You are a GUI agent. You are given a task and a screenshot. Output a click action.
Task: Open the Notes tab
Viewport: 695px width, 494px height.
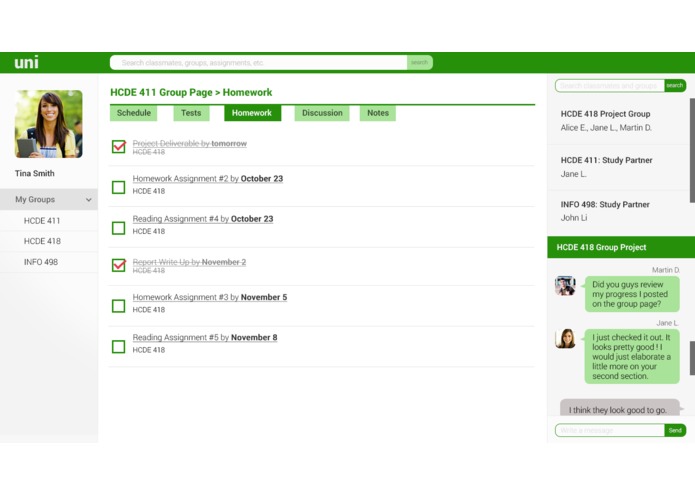coord(378,113)
